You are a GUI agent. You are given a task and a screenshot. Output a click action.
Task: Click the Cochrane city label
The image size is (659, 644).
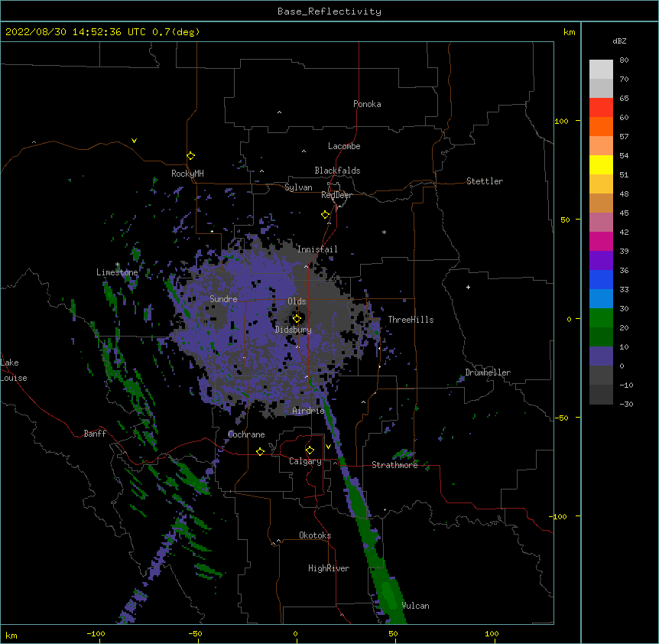(246, 434)
